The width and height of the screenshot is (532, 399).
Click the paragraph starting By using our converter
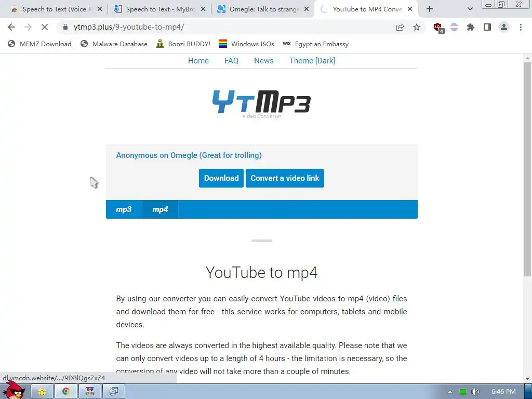click(262, 312)
